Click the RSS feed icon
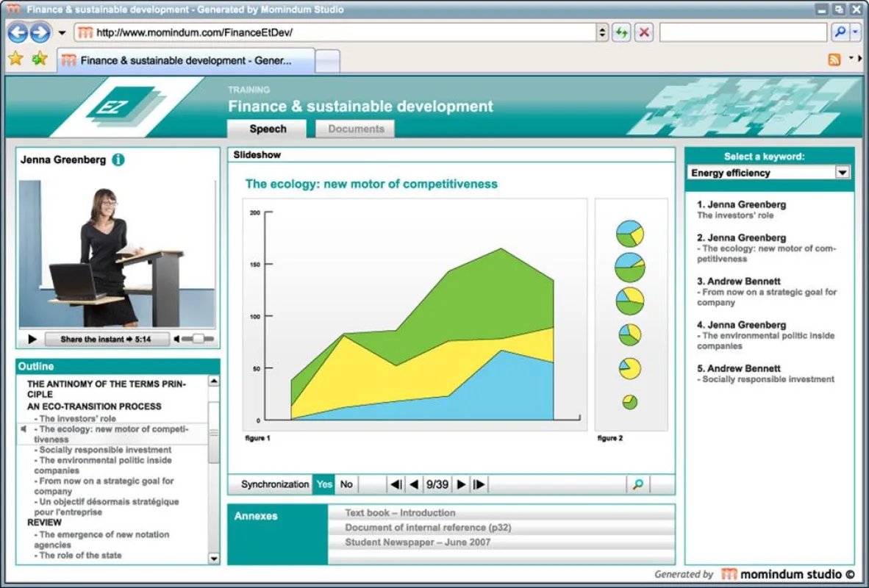Image resolution: width=869 pixels, height=588 pixels. pyautogui.click(x=834, y=60)
